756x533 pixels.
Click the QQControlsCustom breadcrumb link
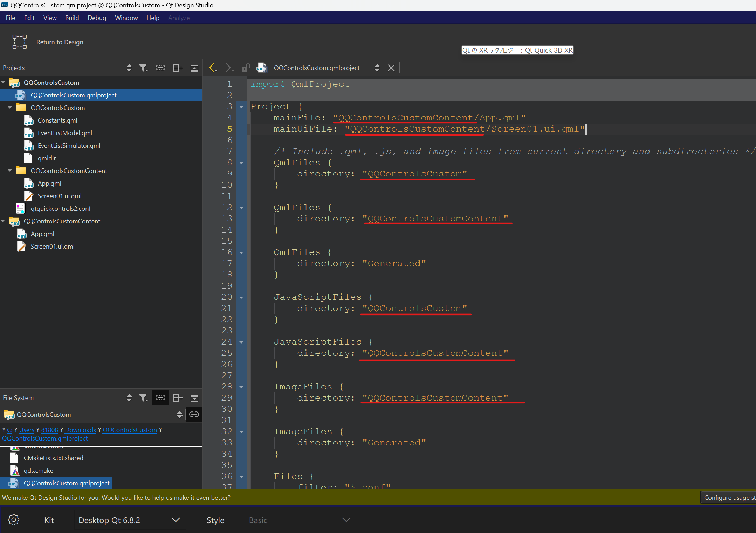pyautogui.click(x=130, y=430)
